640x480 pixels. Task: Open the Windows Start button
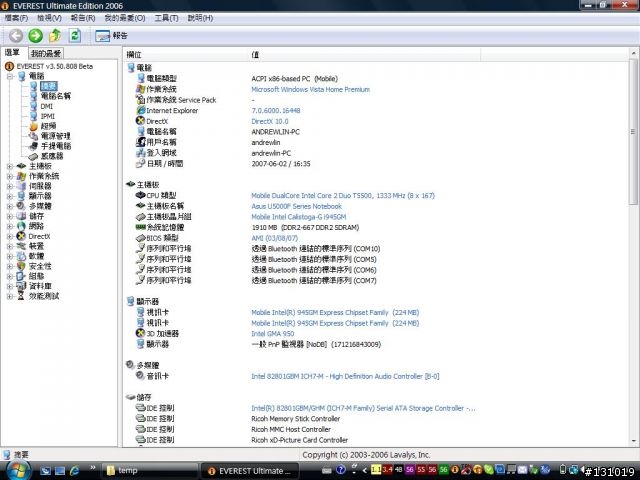(17, 469)
